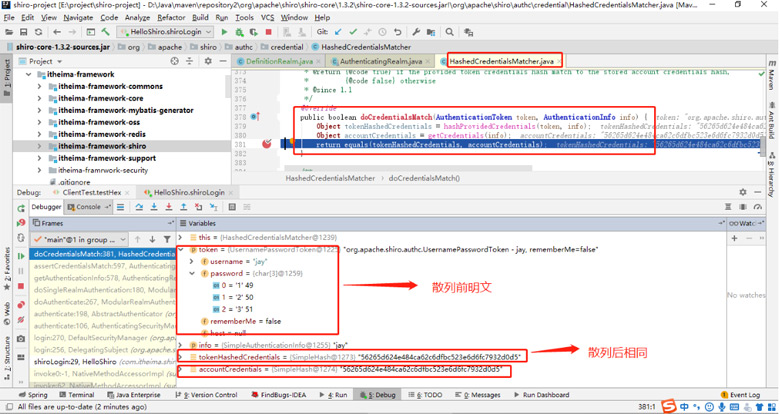Build project with the hammer icon
The image size is (780, 414).
pyautogui.click(x=105, y=32)
